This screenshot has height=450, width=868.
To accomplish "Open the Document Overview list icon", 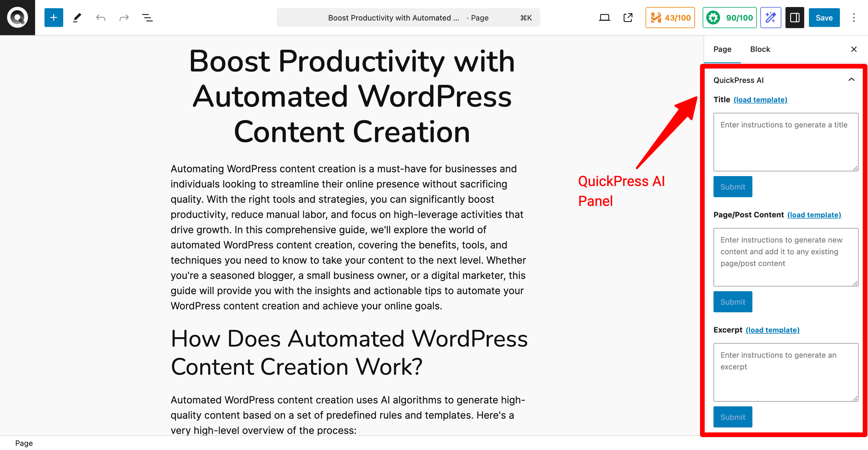I will coord(147,18).
